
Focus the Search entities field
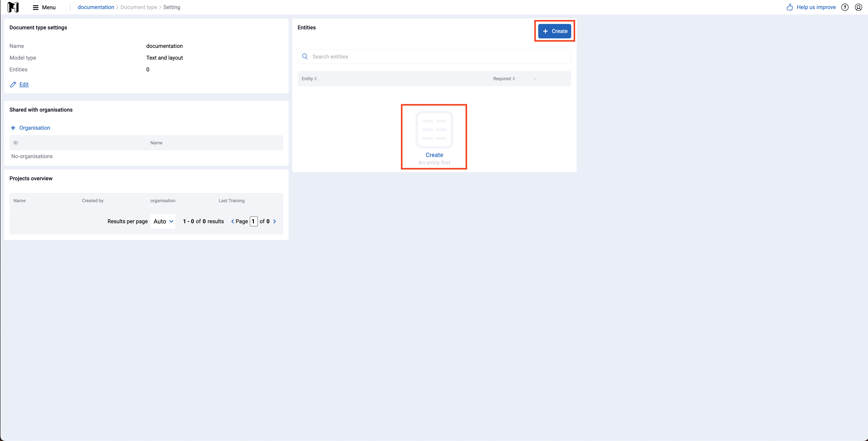(434, 57)
